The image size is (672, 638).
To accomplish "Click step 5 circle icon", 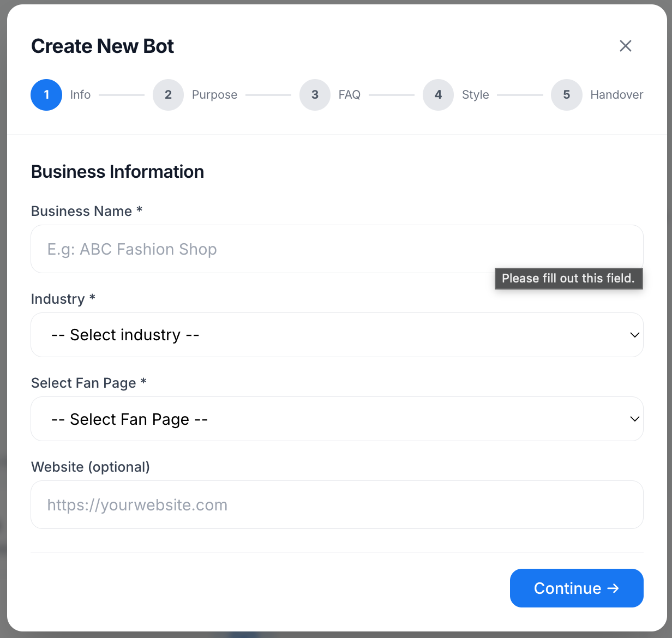I will (566, 95).
